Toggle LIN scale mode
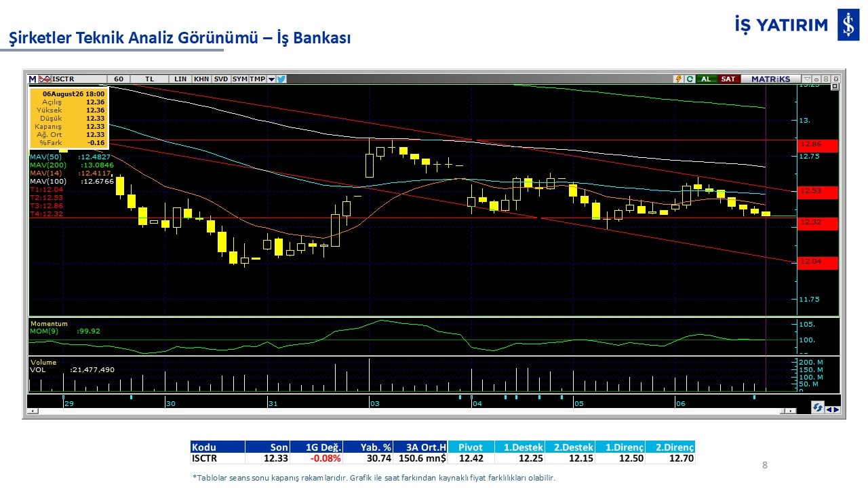This screenshot has height=488, width=868. tap(180, 79)
